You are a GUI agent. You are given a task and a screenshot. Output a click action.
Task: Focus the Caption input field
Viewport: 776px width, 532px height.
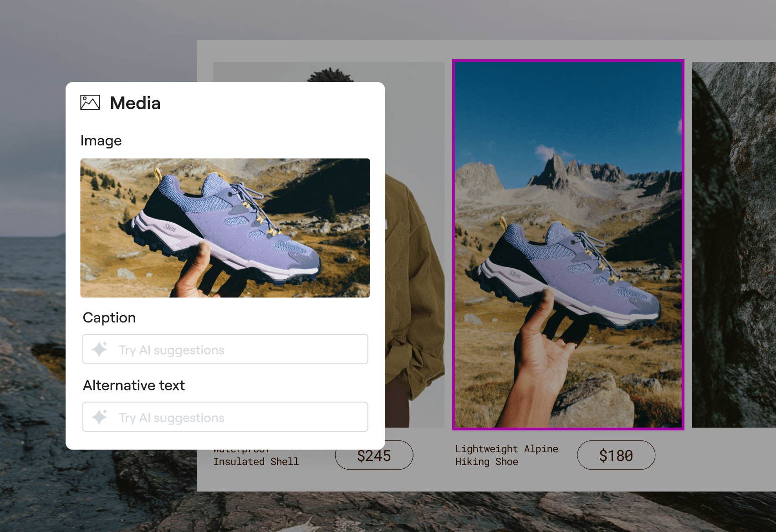pos(241,349)
